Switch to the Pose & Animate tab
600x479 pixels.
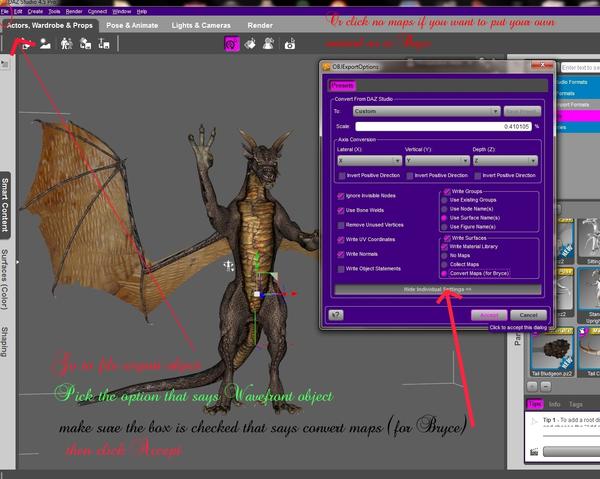(131, 24)
